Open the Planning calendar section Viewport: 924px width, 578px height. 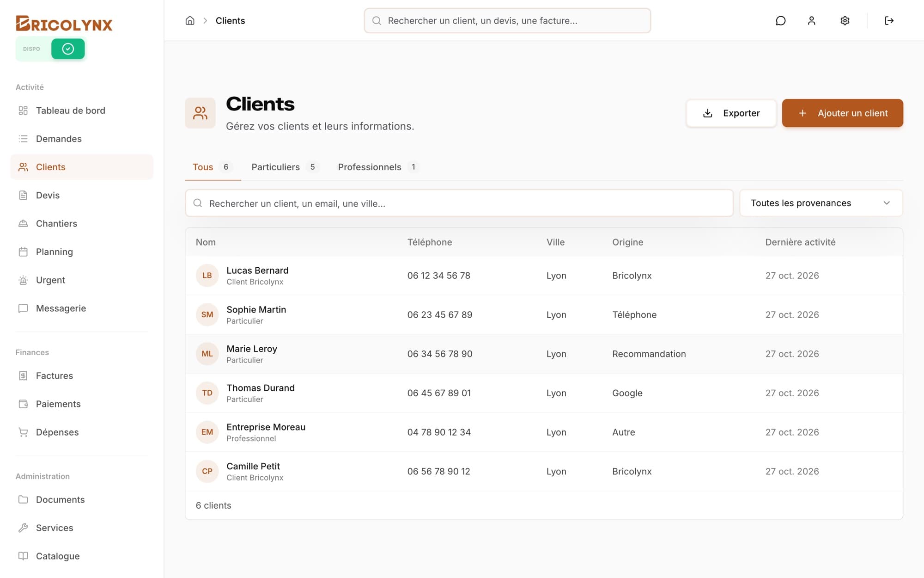[82, 252]
